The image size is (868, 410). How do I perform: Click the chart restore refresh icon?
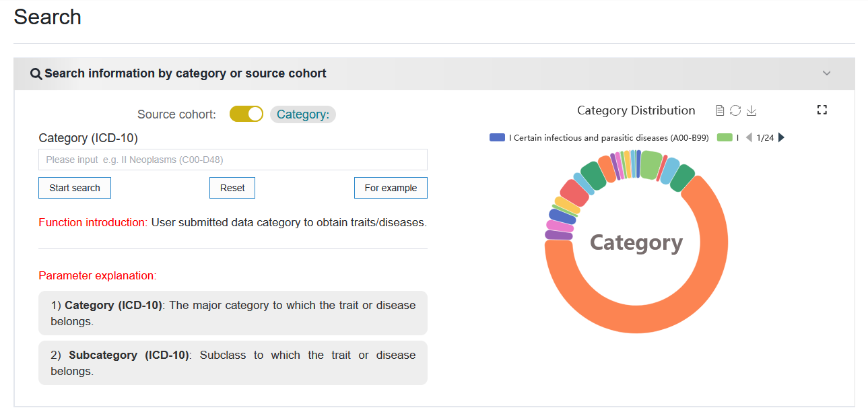click(x=735, y=110)
